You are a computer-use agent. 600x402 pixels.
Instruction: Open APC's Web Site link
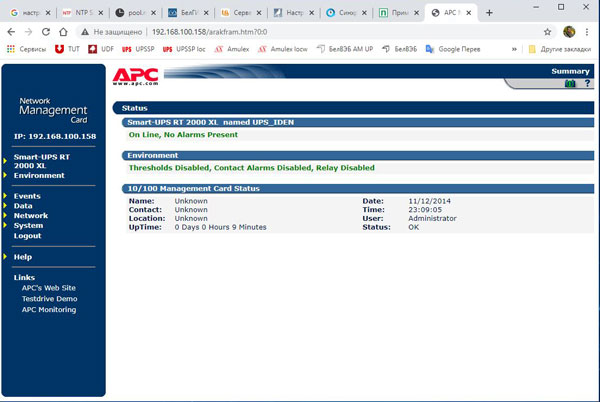[x=48, y=287]
